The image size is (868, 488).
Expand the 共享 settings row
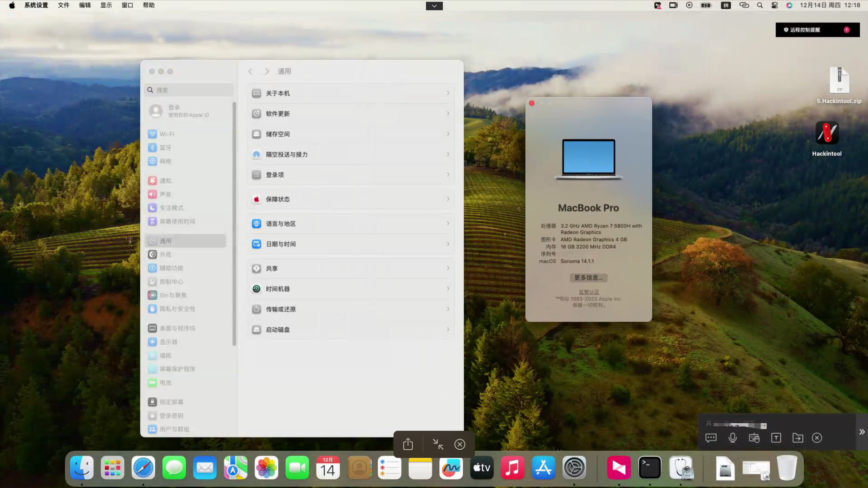click(x=350, y=268)
